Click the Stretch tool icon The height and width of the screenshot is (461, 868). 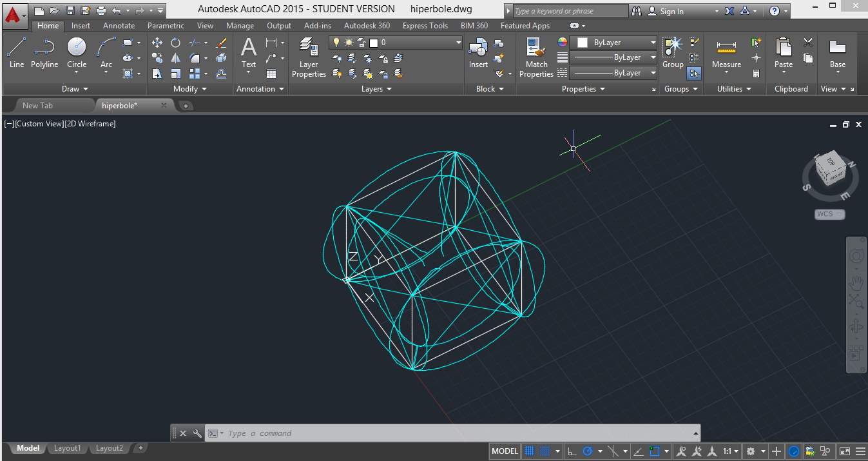pyautogui.click(x=157, y=74)
